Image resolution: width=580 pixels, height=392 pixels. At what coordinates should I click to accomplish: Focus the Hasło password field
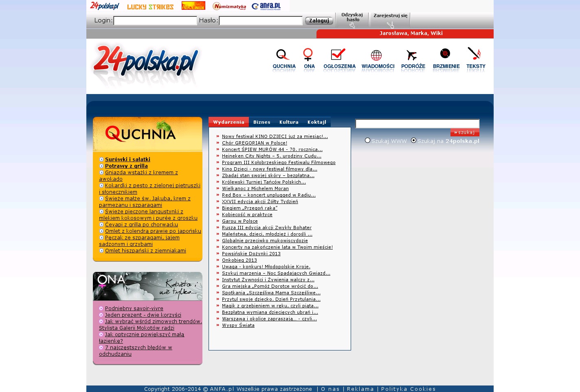click(x=261, y=21)
